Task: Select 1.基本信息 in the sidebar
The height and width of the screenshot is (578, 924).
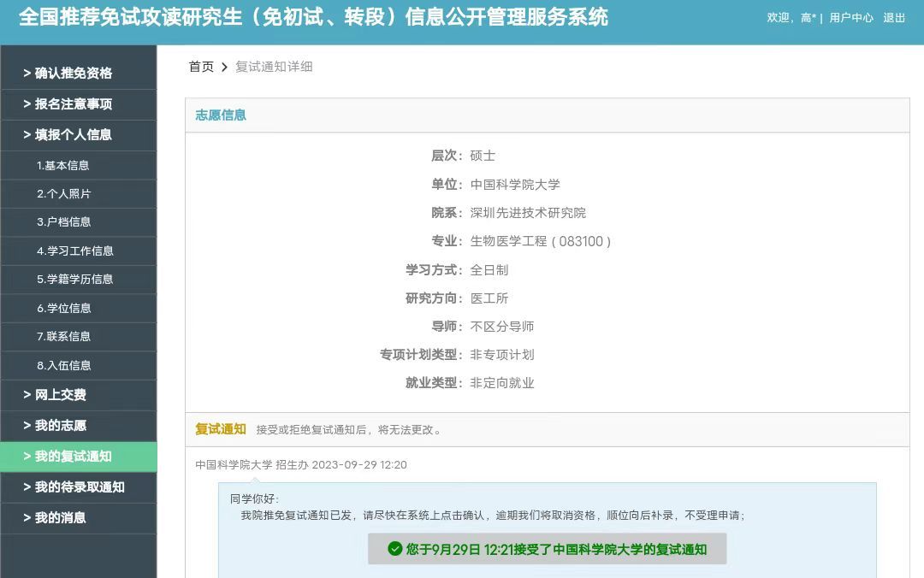Action: [79, 166]
